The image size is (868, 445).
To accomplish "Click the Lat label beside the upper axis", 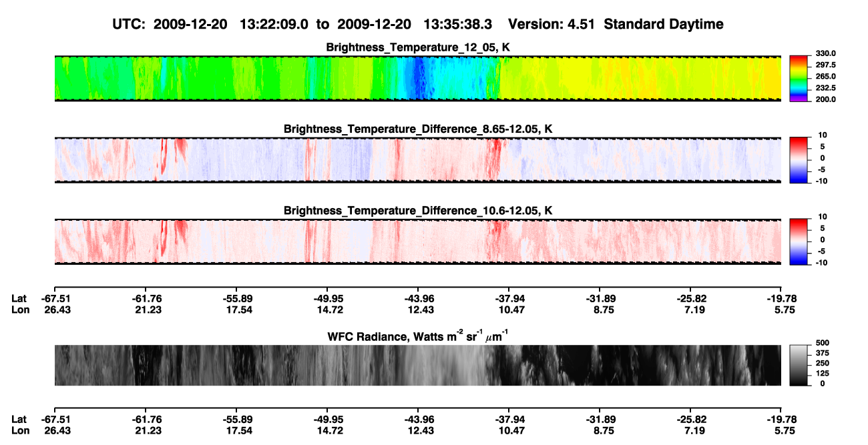I will [x=19, y=298].
